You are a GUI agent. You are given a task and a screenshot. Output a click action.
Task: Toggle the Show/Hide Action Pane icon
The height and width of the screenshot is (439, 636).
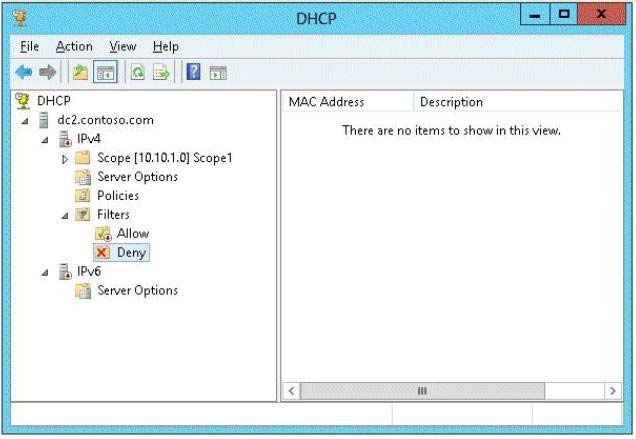(218, 73)
